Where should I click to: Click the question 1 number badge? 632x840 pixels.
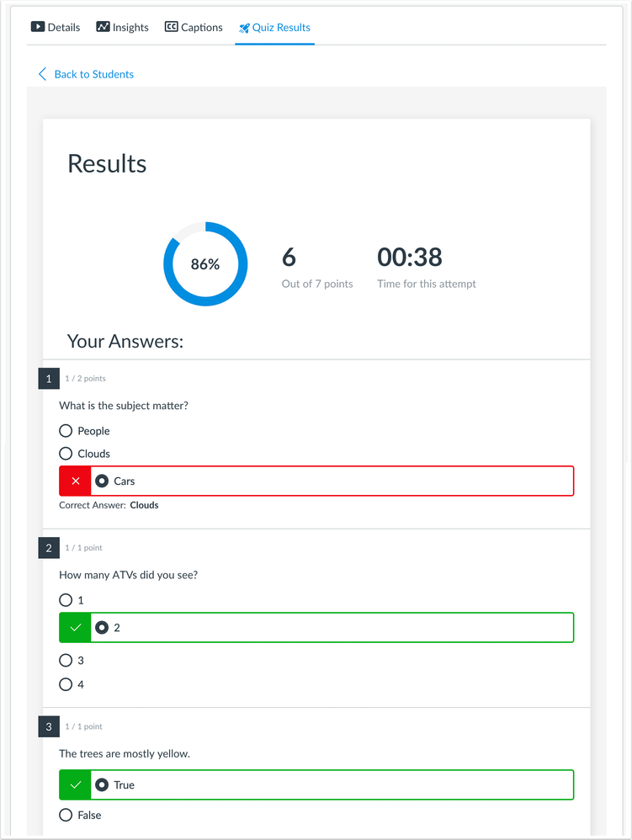[x=48, y=379]
